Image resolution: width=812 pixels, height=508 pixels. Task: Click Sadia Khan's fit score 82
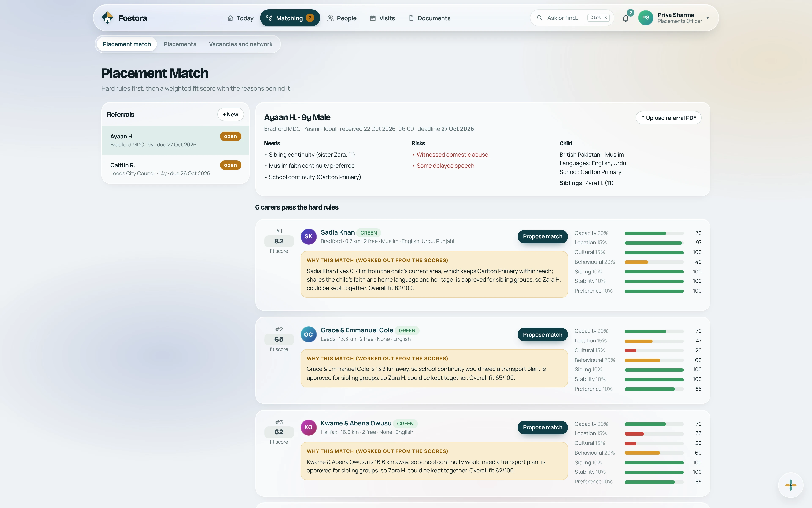tap(279, 241)
